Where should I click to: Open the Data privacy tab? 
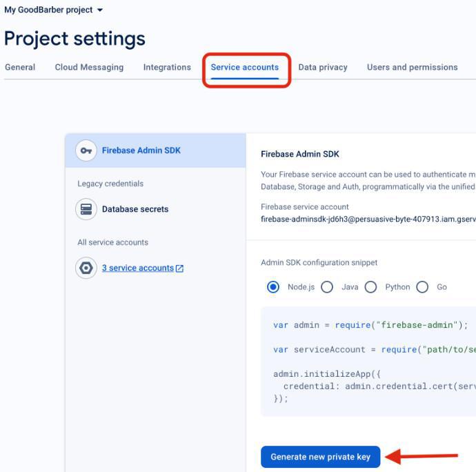point(323,68)
